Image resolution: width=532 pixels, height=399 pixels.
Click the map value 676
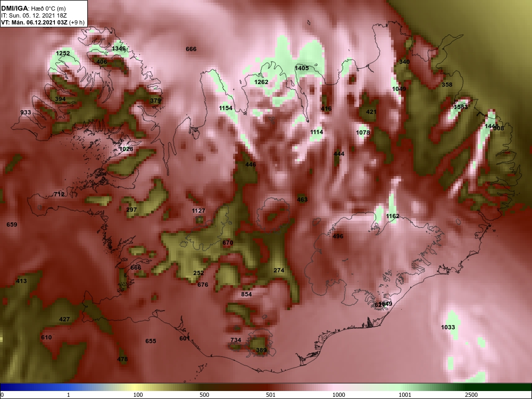coord(203,285)
